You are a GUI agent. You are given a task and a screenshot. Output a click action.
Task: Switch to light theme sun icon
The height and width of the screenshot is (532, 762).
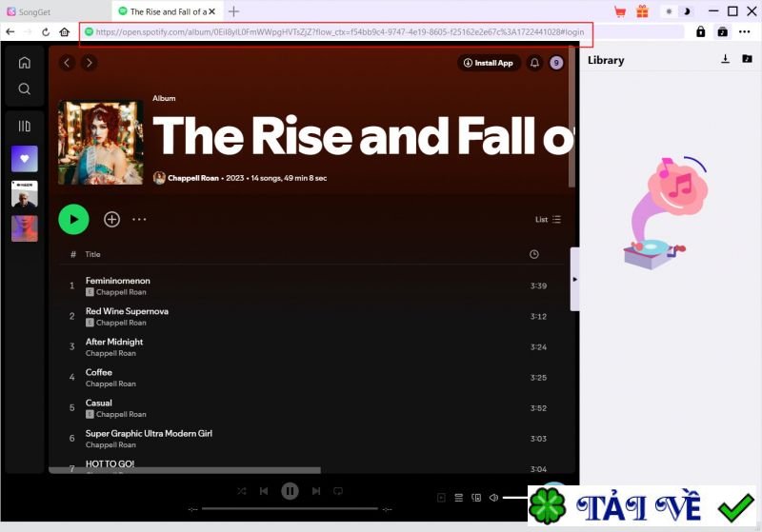(669, 11)
